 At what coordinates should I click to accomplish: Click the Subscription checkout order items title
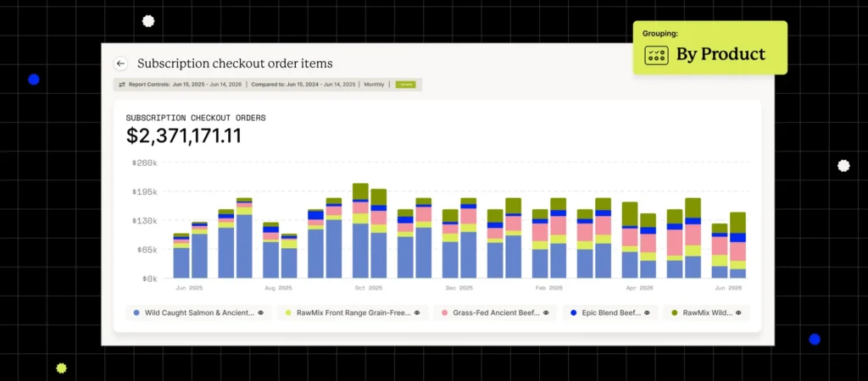[x=236, y=63]
